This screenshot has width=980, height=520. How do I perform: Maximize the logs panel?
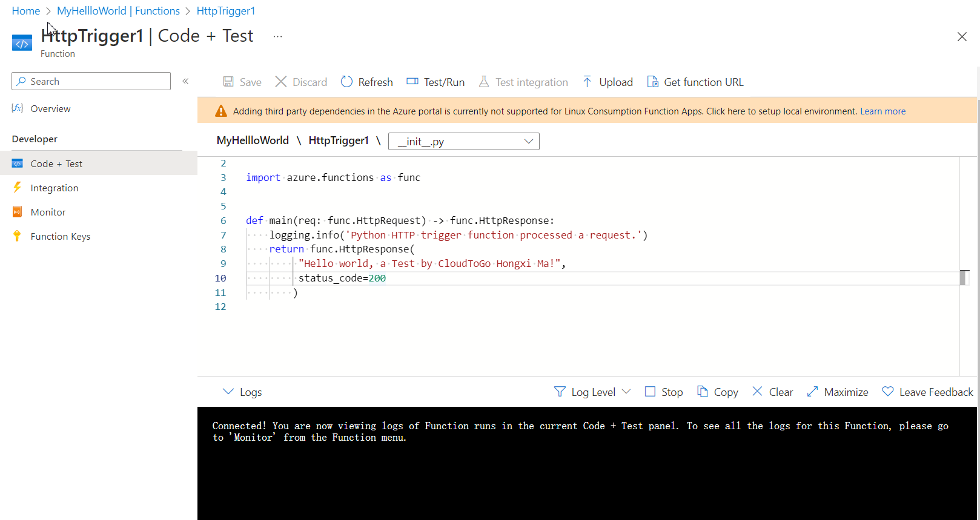coord(838,392)
